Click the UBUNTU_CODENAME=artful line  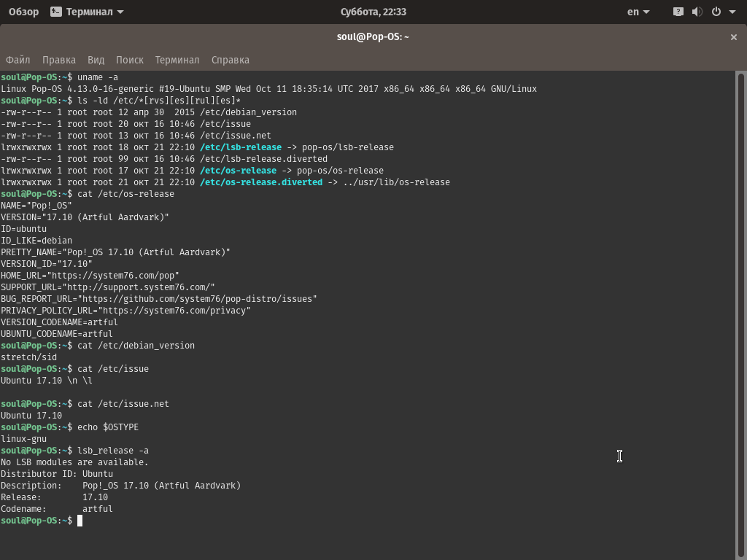coord(57,334)
